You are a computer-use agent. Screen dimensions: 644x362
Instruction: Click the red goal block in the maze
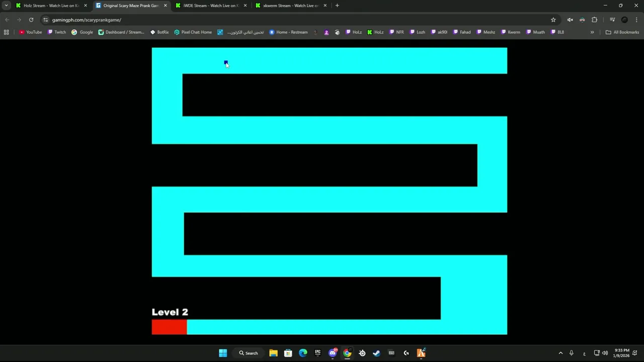169,327
